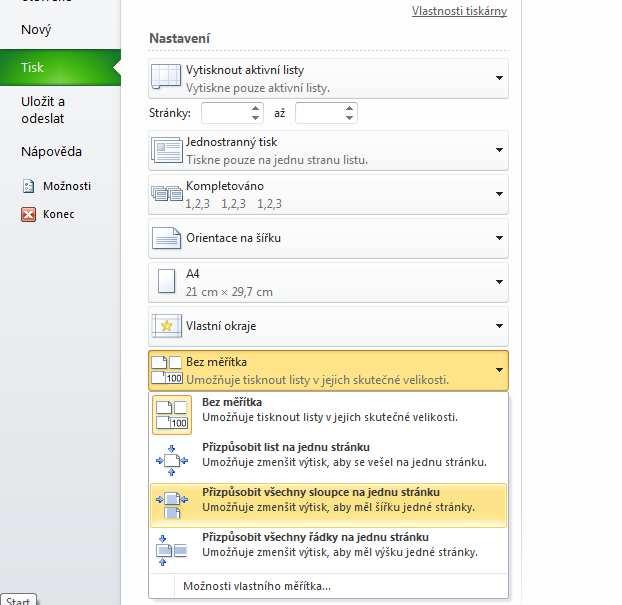Image resolution: width=622 pixels, height=605 pixels.
Task: Click the fit sheet on one page icon
Action: click(x=172, y=460)
